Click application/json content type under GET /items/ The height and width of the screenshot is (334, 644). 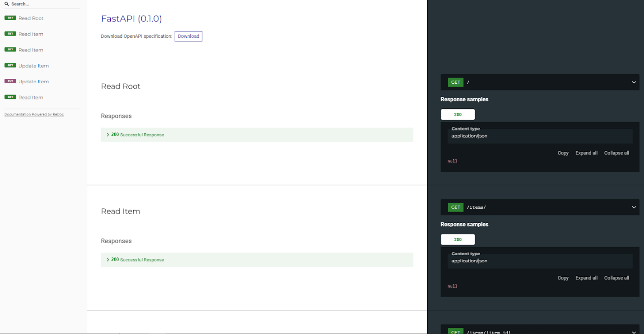[469, 261]
